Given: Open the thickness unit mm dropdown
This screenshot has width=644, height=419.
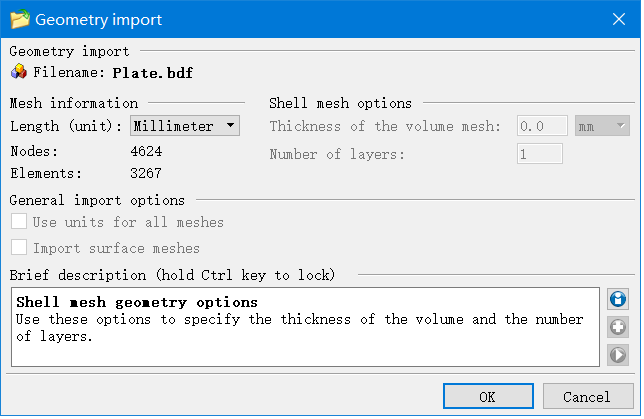Looking at the screenshot, I should point(602,127).
